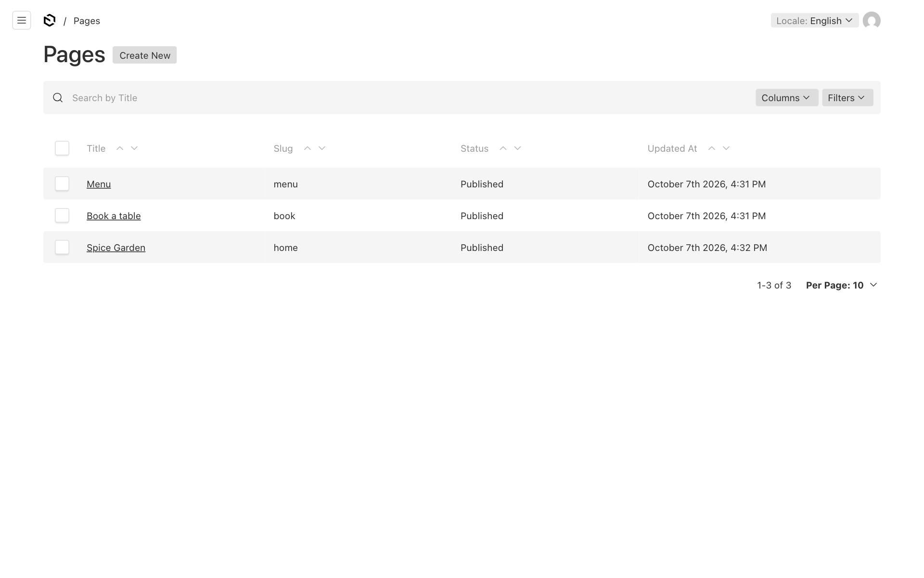Click the '1-3 of 3' pagination text

[774, 285]
